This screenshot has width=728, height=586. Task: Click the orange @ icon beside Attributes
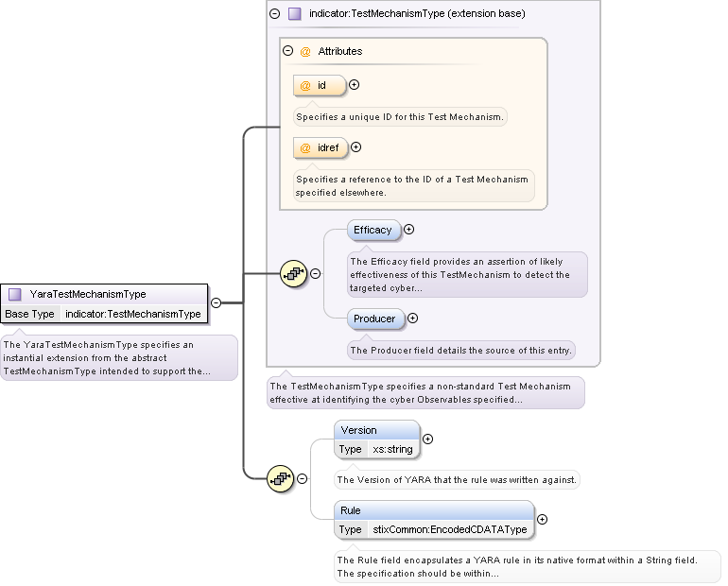click(305, 51)
